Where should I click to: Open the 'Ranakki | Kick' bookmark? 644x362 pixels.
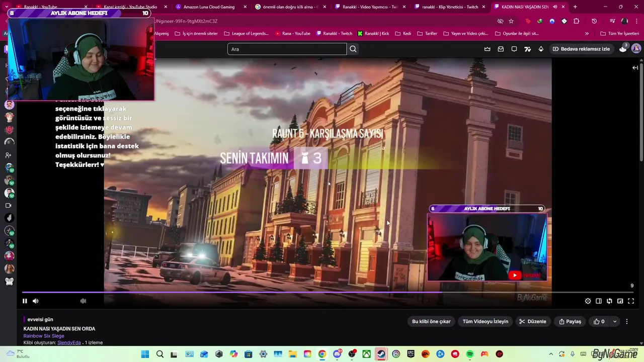pyautogui.click(x=373, y=34)
